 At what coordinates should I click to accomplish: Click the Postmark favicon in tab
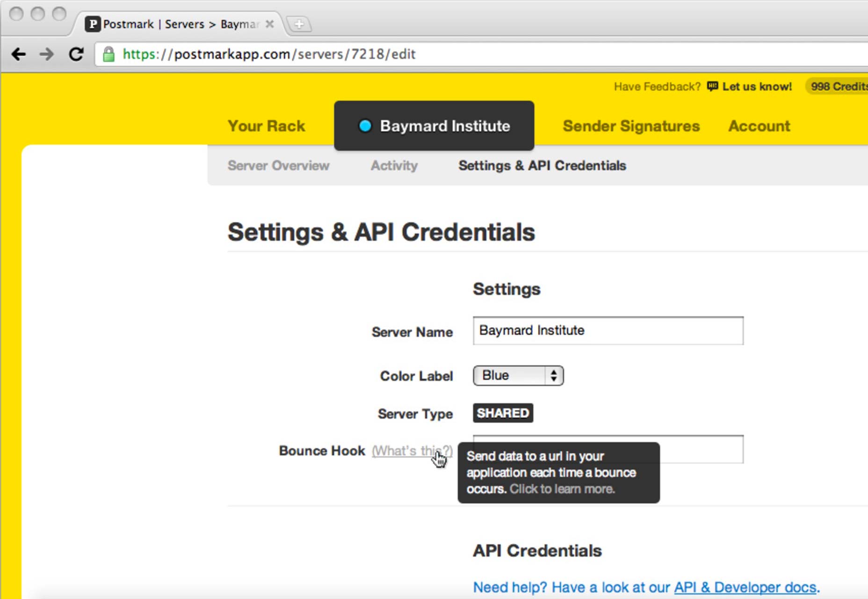point(93,24)
